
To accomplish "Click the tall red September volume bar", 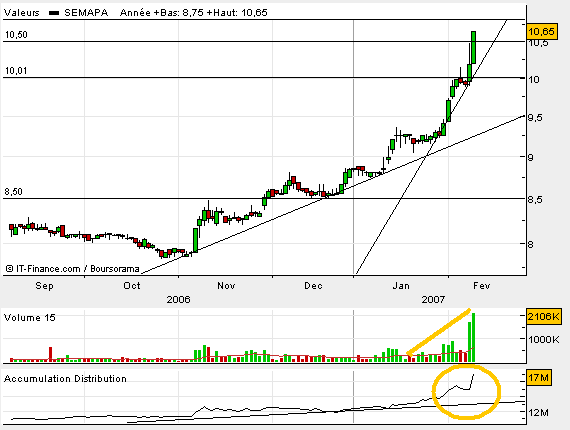I will 51,354.
